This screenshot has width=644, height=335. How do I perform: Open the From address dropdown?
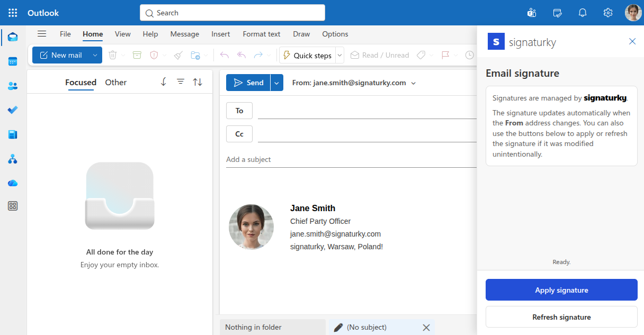tap(414, 83)
